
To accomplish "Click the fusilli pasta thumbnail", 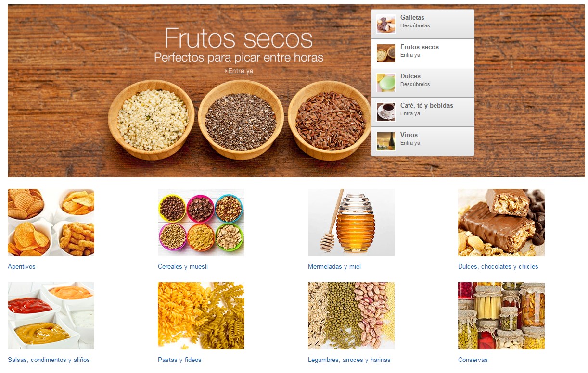I will [201, 316].
